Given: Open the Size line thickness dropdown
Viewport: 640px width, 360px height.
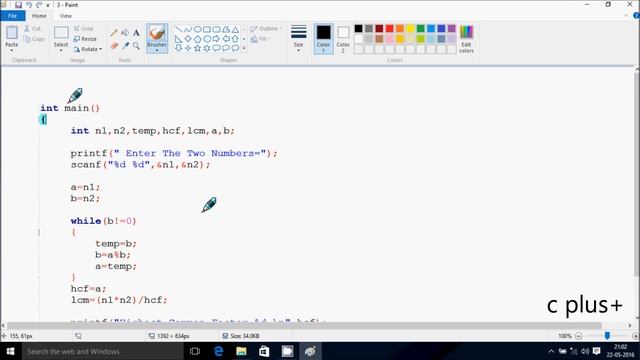Looking at the screenshot, I should tap(298, 39).
